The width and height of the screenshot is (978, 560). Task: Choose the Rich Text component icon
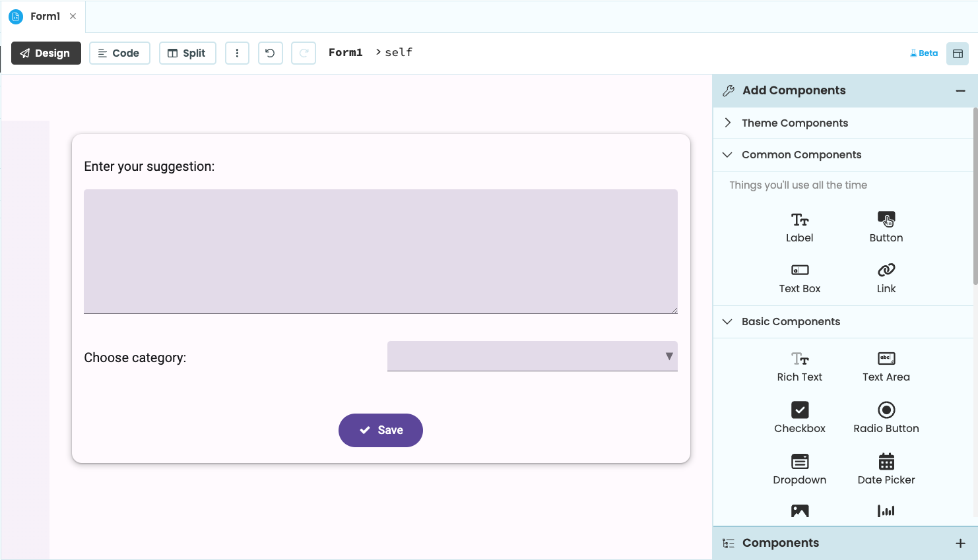pyautogui.click(x=799, y=359)
